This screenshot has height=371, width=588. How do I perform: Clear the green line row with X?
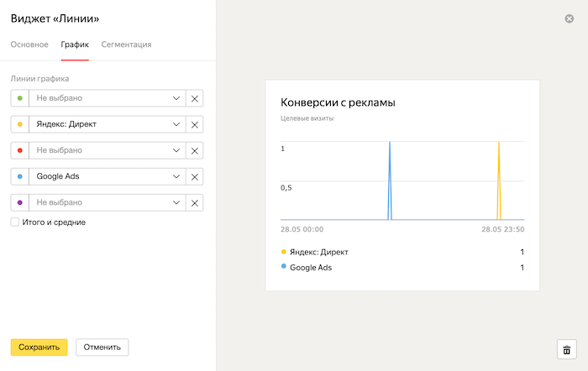tap(195, 98)
